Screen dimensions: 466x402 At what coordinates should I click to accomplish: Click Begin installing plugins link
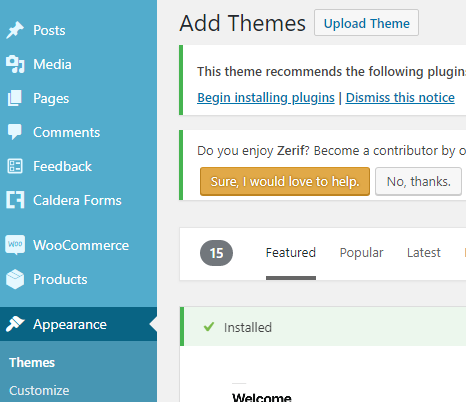point(266,98)
